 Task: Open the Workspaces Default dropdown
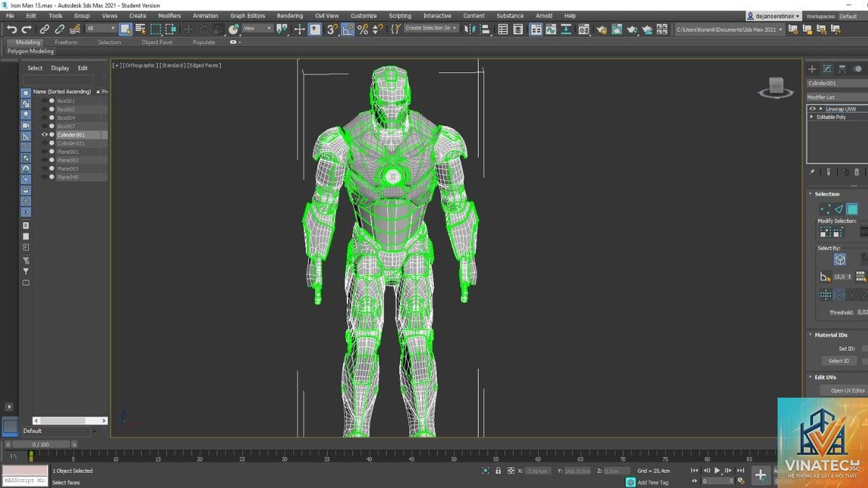click(852, 16)
